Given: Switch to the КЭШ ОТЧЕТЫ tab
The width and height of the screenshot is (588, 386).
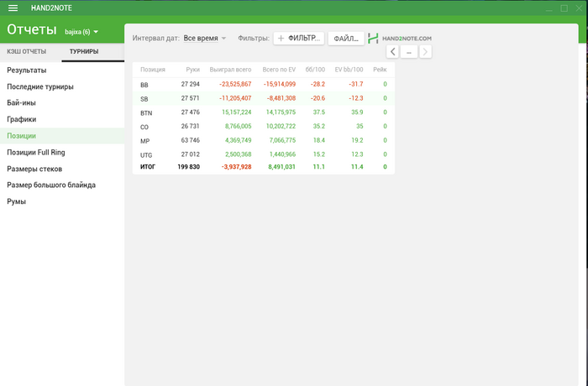Looking at the screenshot, I should click(27, 52).
